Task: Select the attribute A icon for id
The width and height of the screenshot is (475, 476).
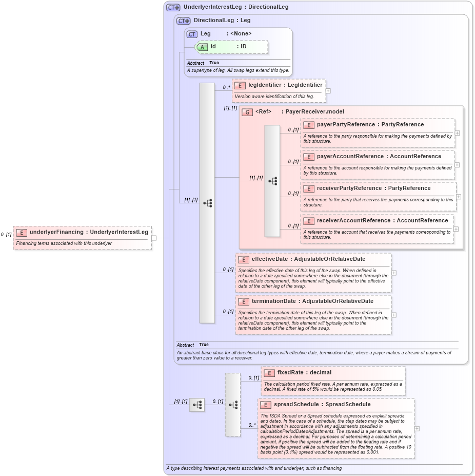Action: pos(202,47)
